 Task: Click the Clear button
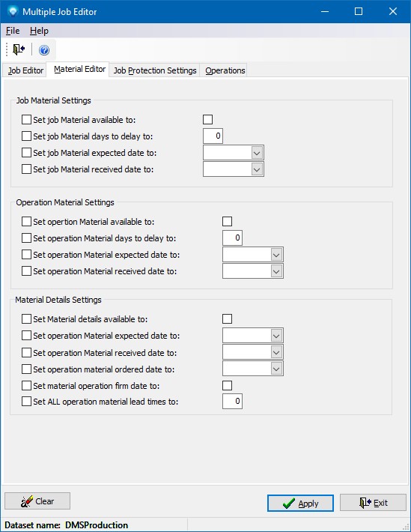(x=37, y=501)
